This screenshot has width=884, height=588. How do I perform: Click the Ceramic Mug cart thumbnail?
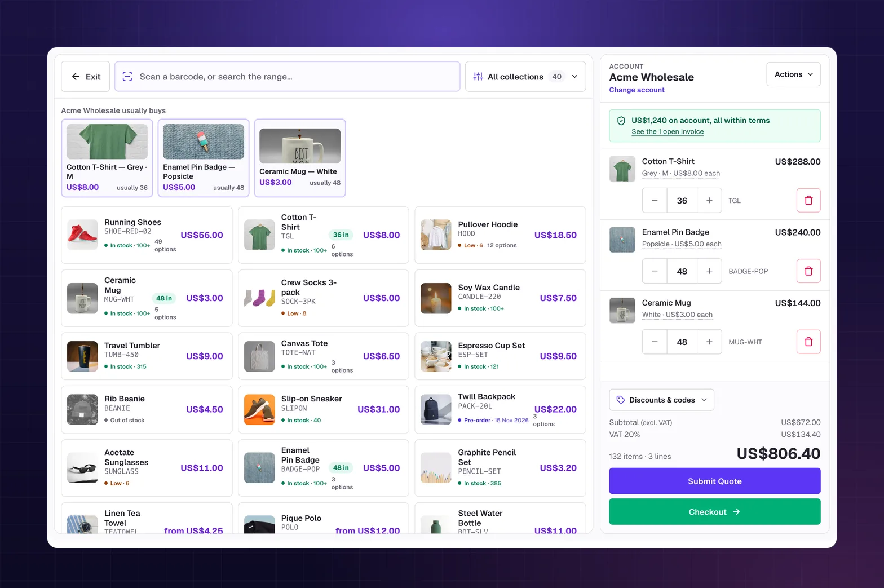tap(622, 311)
